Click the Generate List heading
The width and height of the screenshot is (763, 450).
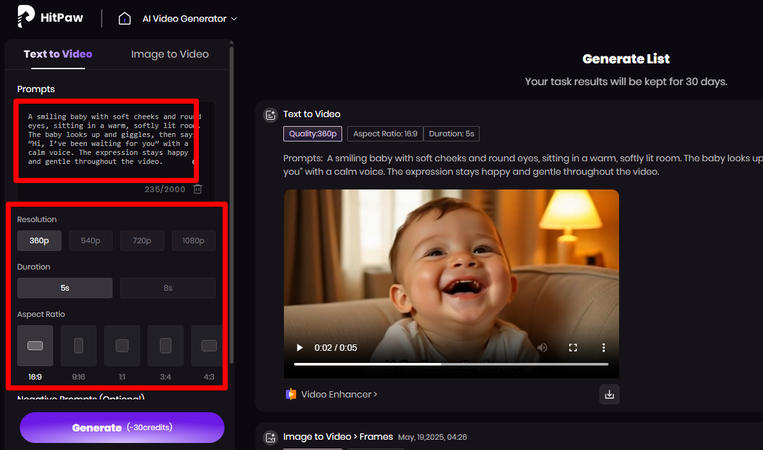[626, 59]
